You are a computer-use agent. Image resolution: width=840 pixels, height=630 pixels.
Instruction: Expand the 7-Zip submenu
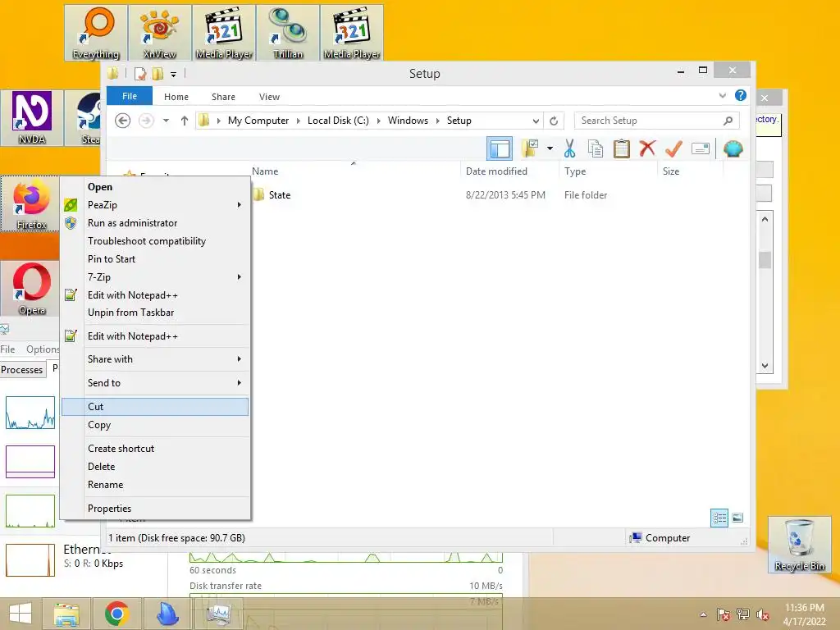pos(155,277)
